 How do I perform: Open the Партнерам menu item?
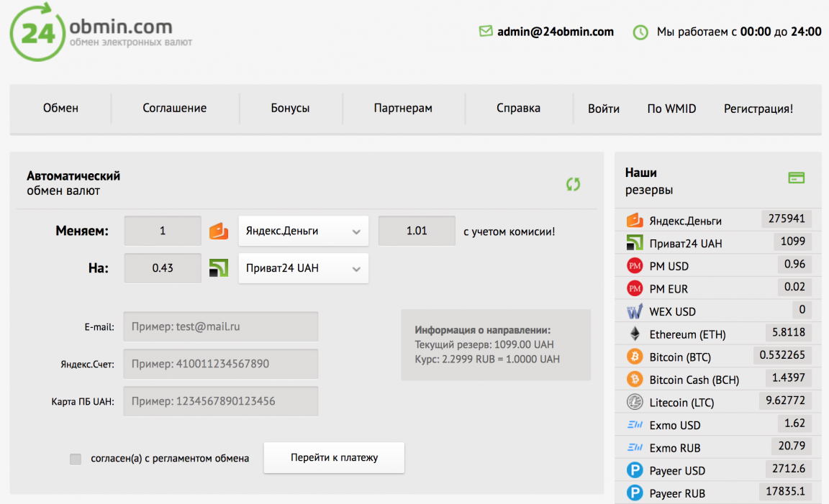tap(403, 108)
